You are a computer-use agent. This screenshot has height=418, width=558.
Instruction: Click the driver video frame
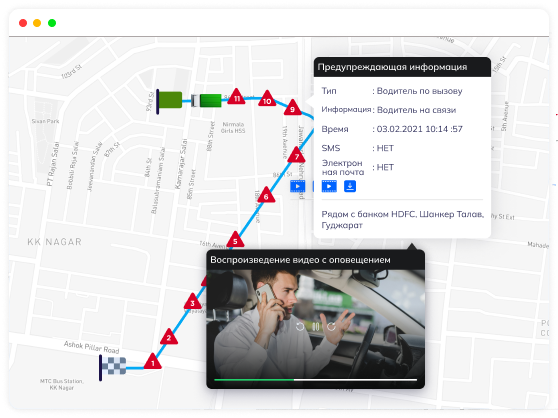[x=316, y=323]
